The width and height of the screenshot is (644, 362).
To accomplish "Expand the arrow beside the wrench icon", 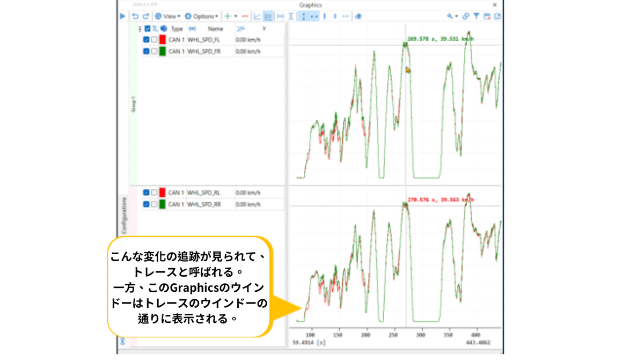I will tap(457, 17).
